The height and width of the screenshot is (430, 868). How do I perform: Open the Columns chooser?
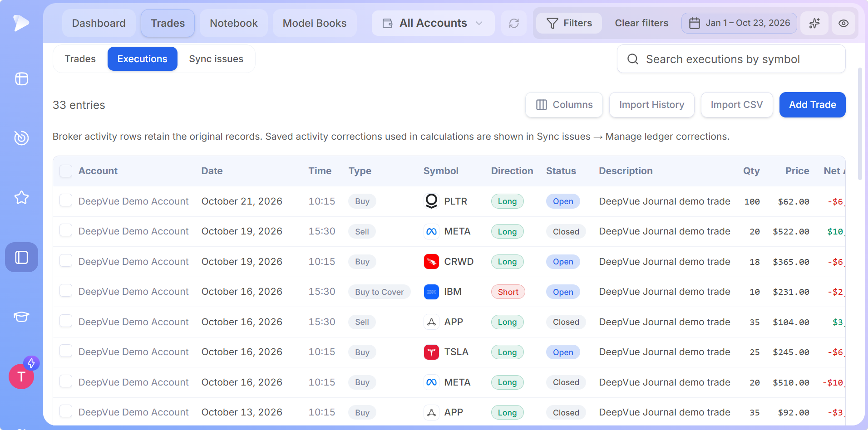click(x=564, y=105)
